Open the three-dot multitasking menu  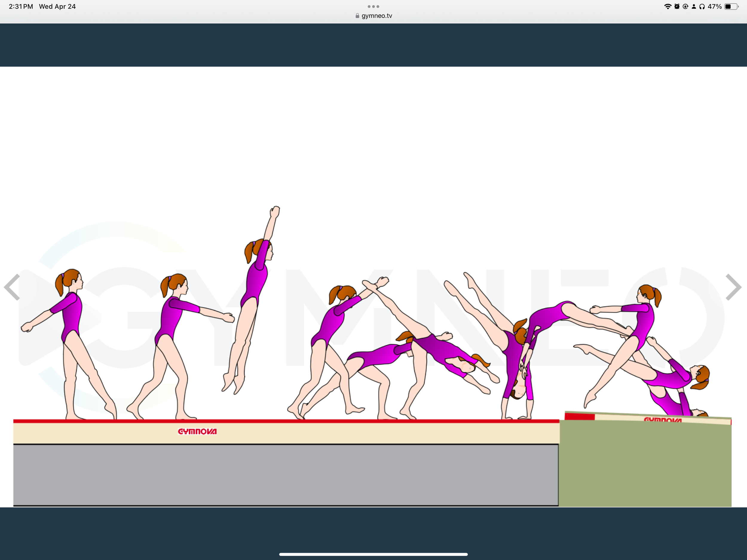coord(373,6)
